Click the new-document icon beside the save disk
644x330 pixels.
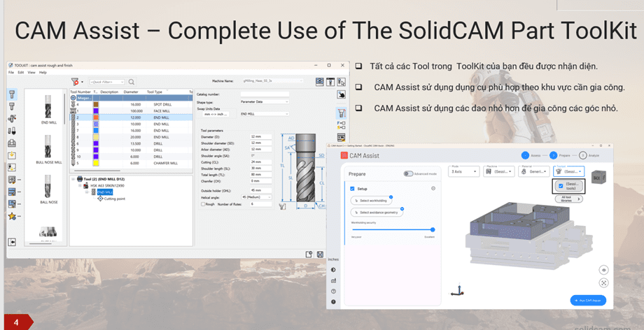309,254
